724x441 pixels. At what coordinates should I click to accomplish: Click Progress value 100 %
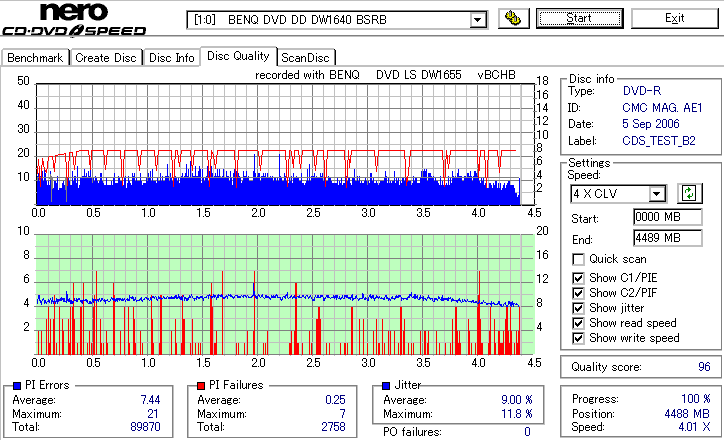click(696, 399)
